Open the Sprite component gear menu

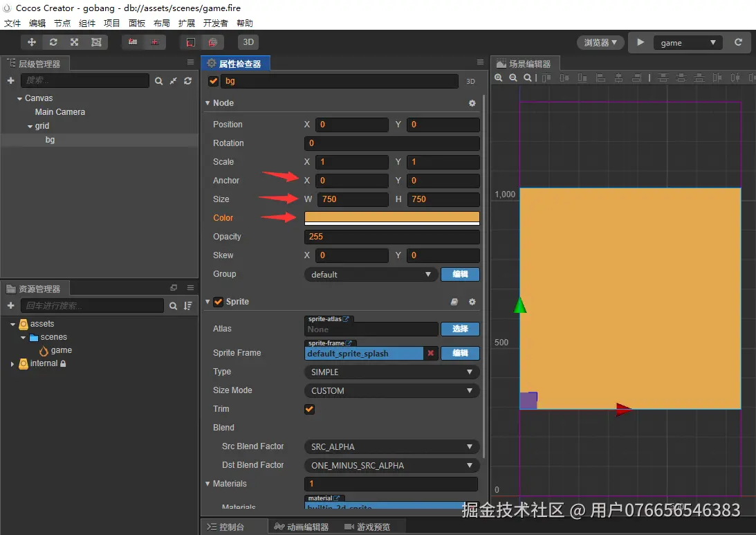pyautogui.click(x=472, y=302)
